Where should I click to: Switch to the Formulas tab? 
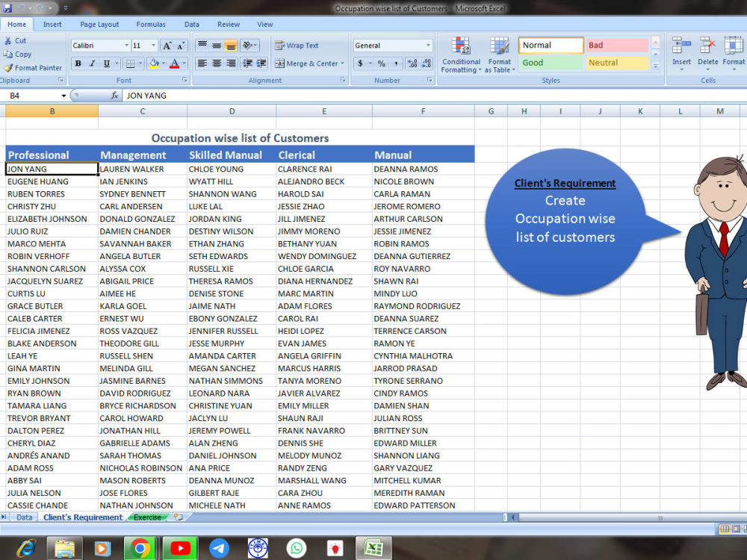151,25
